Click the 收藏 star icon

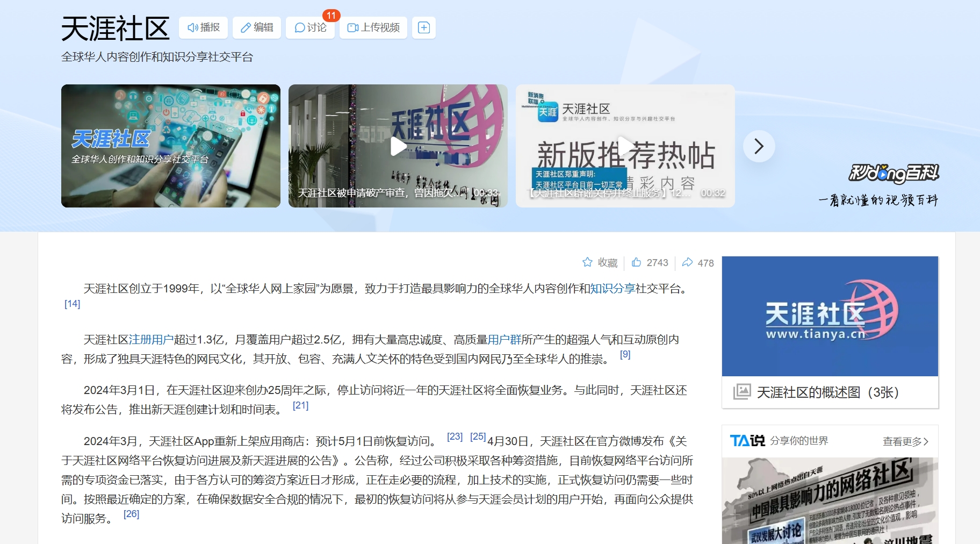[x=587, y=262]
